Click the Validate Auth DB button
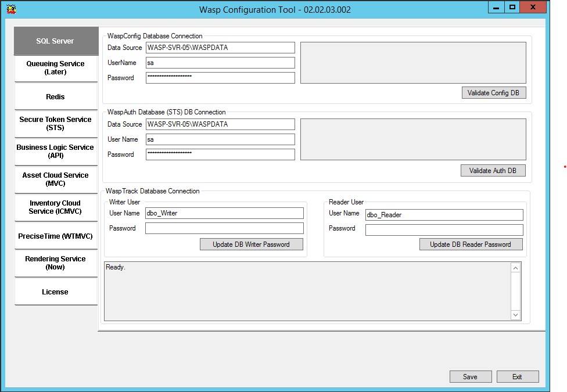 (493, 171)
